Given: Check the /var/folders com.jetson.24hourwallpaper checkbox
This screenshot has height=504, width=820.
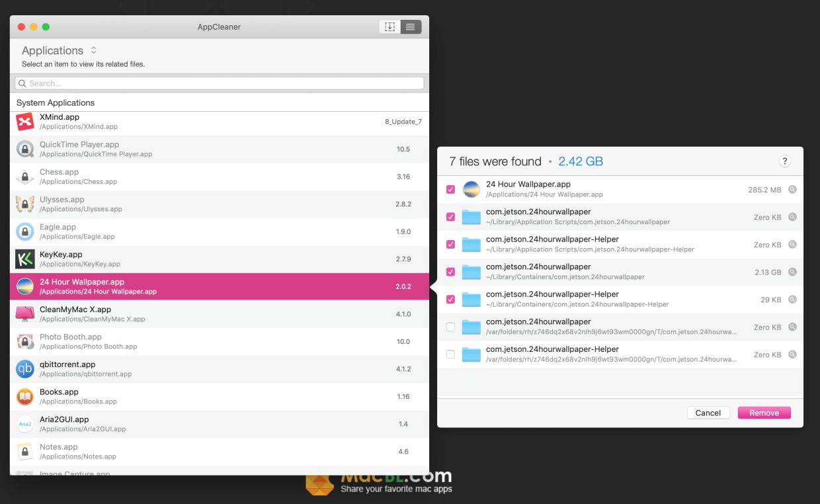Looking at the screenshot, I should (451, 327).
